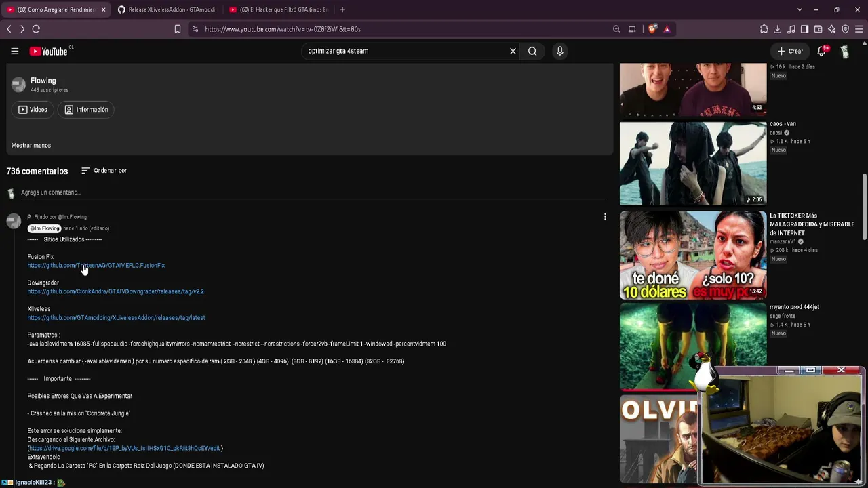Viewport: 868px width, 488px height.
Task: Close the webcam overlay window
Action: (841, 370)
